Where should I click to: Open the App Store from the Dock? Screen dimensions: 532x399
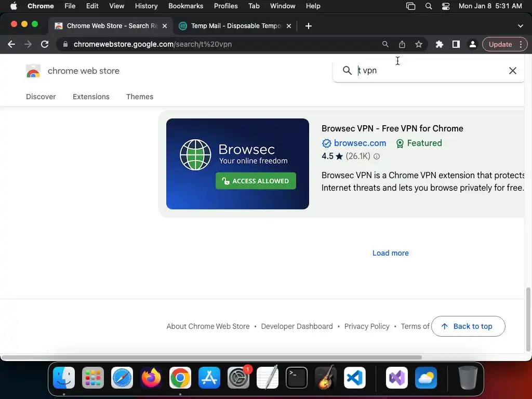coord(209,378)
